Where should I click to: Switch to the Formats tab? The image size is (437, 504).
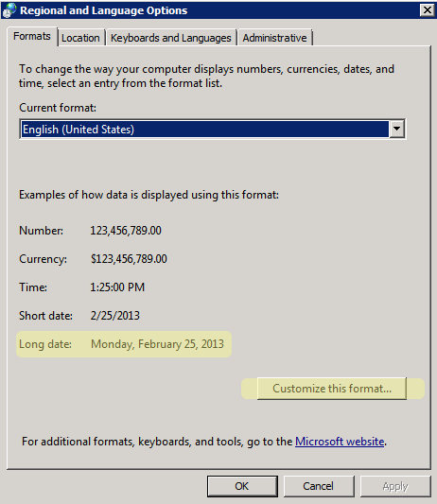(x=32, y=36)
